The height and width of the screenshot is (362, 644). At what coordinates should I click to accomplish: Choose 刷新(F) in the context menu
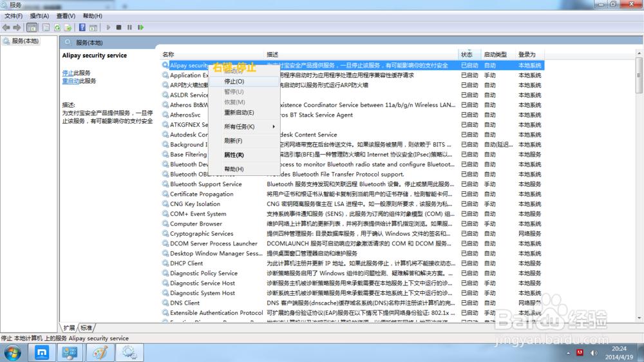[244, 140]
